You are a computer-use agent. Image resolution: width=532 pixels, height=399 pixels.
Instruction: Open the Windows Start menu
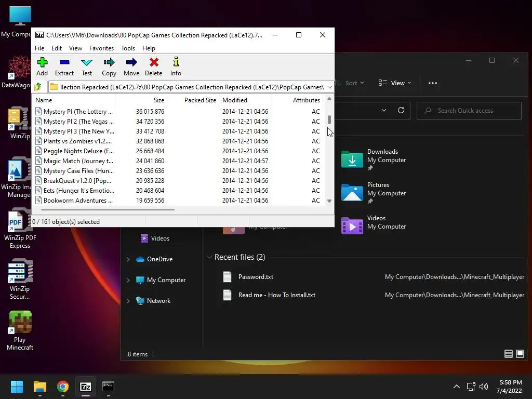tap(17, 387)
